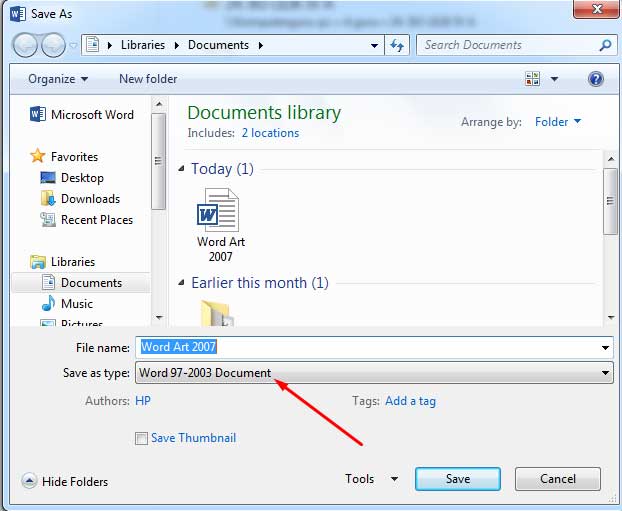The image size is (622, 511).
Task: Select the Word Art 2007 file thumbnail
Action: pyautogui.click(x=221, y=225)
